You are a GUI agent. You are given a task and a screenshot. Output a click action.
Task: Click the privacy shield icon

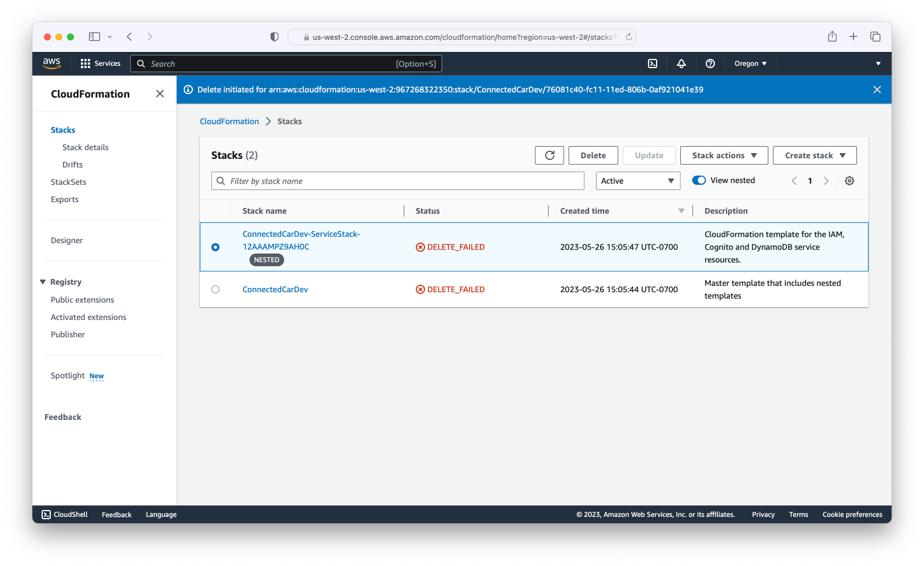pos(274,36)
